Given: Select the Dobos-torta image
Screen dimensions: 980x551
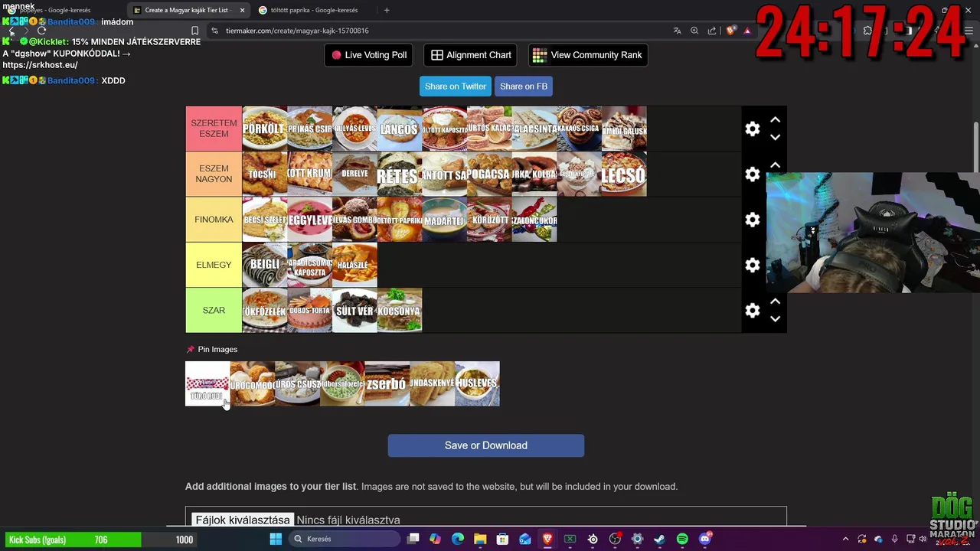Looking at the screenshot, I should coord(309,310).
